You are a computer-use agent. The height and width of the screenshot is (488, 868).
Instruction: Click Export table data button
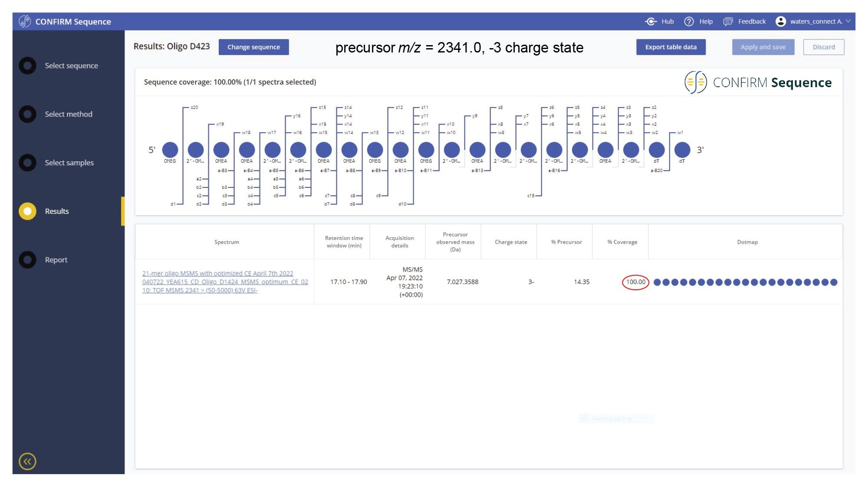click(x=671, y=46)
